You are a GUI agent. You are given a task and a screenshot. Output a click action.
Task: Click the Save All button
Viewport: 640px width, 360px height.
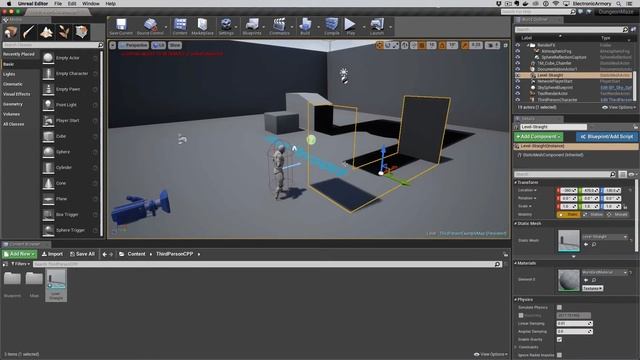(82, 254)
